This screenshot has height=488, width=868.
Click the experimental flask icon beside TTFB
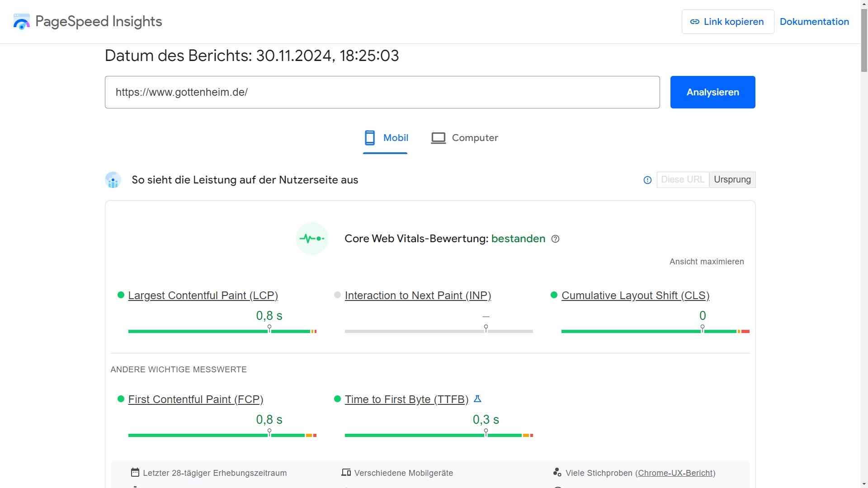(477, 399)
